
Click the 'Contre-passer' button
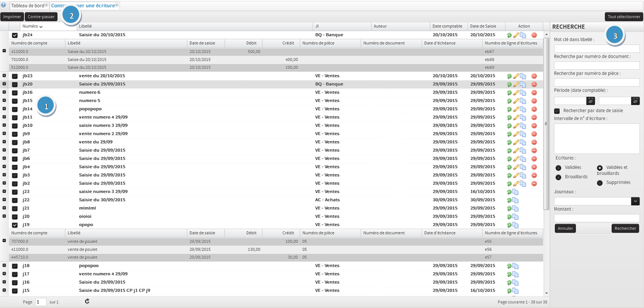41,17
